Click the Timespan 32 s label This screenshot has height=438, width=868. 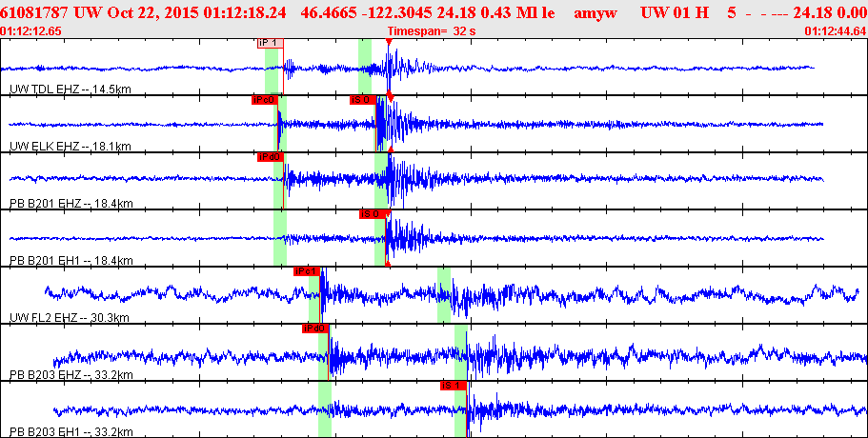coord(432,31)
